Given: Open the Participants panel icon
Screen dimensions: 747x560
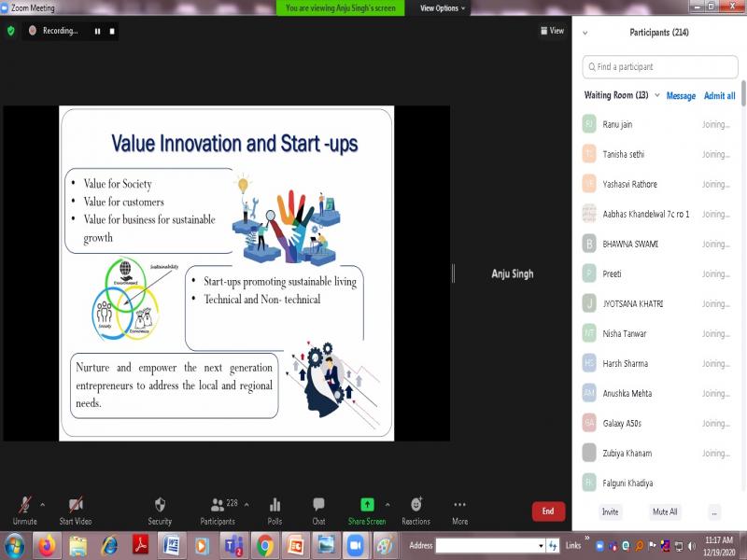Looking at the screenshot, I should 218,505.
